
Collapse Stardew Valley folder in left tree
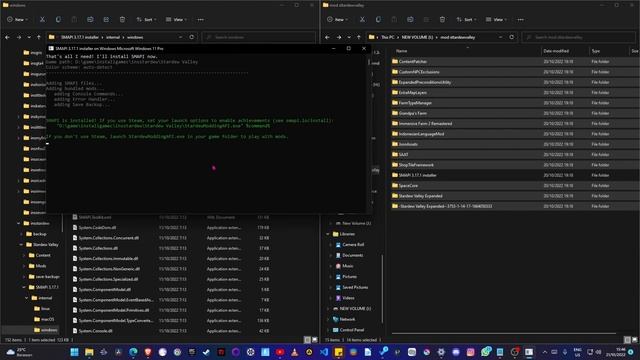[21, 244]
